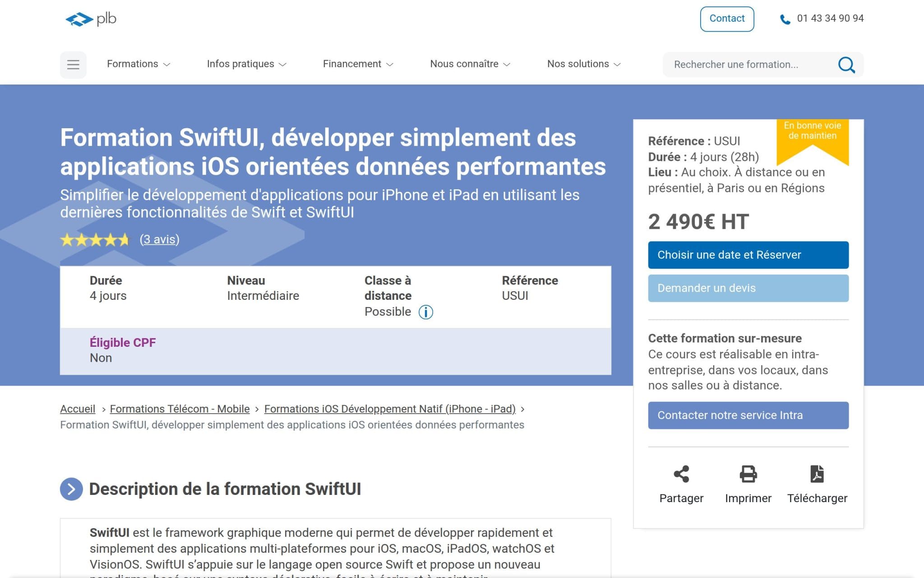924x578 pixels.
Task: Show info about Classe à distance
Action: [425, 312]
